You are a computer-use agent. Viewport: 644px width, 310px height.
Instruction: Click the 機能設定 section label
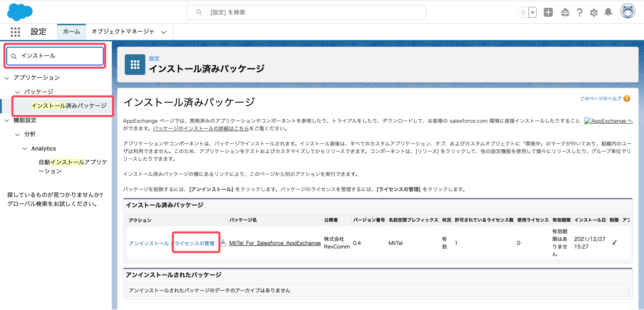coord(25,120)
